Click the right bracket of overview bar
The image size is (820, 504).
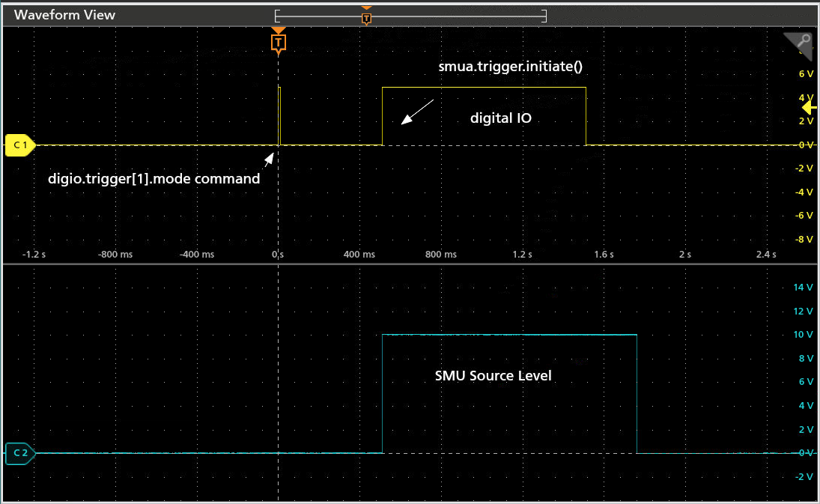546,16
